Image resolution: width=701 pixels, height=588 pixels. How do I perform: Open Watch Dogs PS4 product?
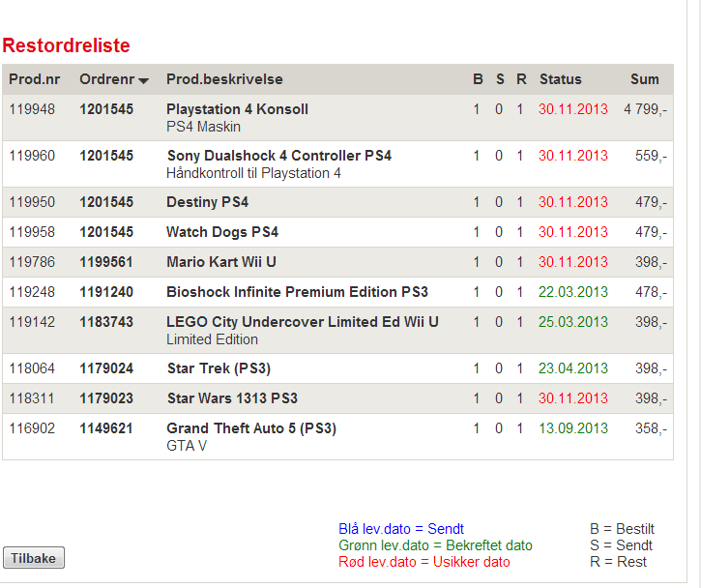(222, 232)
